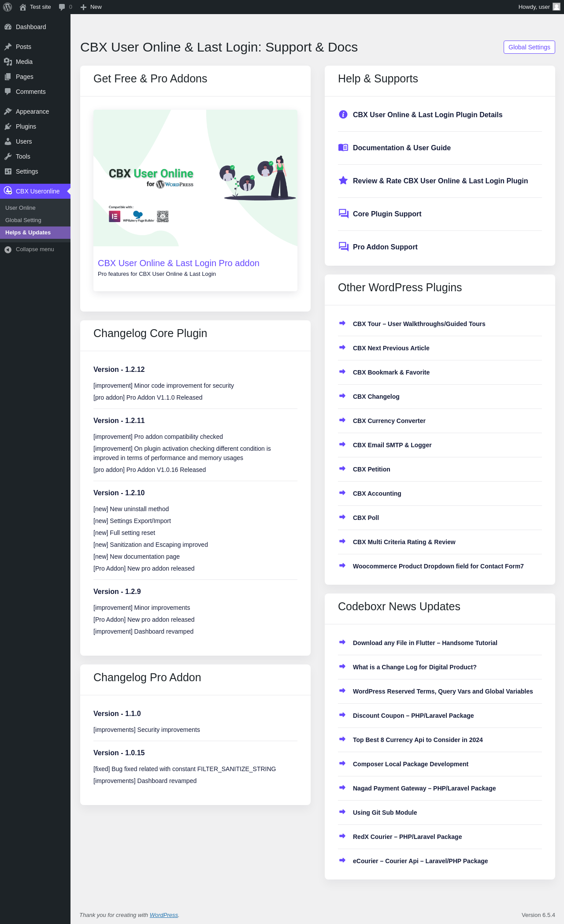Select the User Online submenu item

coord(35,208)
